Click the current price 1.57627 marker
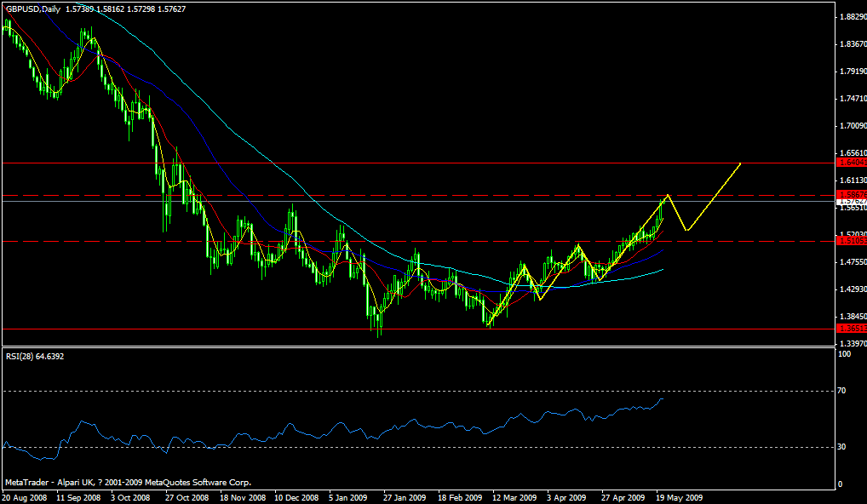The width and height of the screenshot is (867, 504). tap(849, 203)
